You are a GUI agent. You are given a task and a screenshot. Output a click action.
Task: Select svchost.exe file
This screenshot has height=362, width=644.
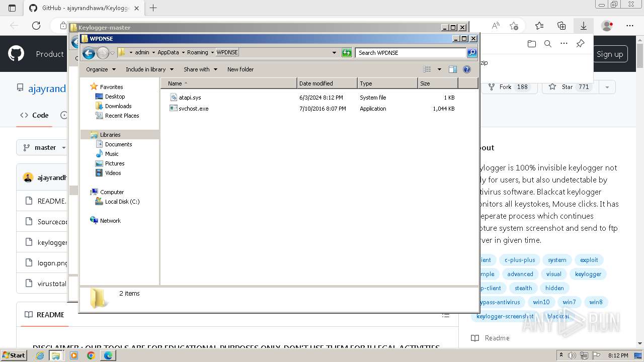(x=193, y=109)
